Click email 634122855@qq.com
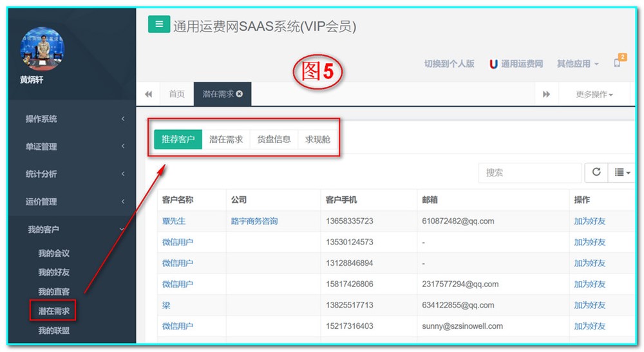Image resolution: width=644 pixels, height=352 pixels. pyautogui.click(x=458, y=305)
